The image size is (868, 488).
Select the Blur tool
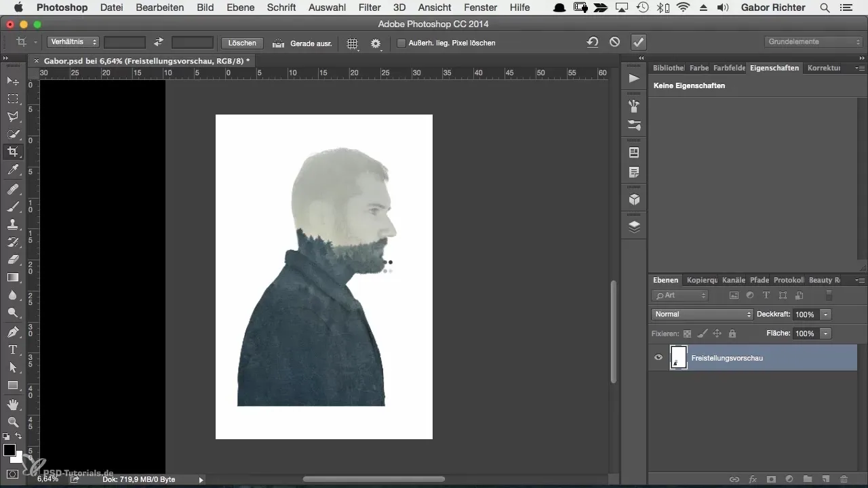(13, 295)
